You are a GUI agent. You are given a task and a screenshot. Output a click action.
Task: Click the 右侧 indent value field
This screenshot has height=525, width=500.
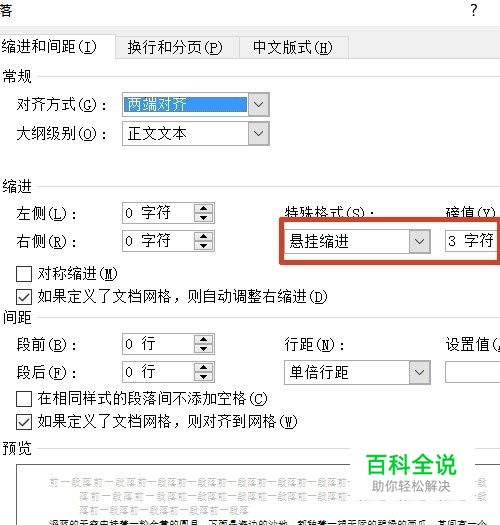click(x=158, y=241)
